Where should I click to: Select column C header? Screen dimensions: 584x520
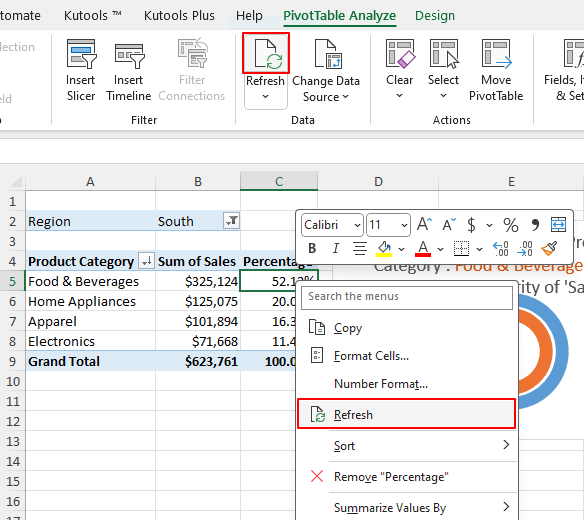click(279, 181)
